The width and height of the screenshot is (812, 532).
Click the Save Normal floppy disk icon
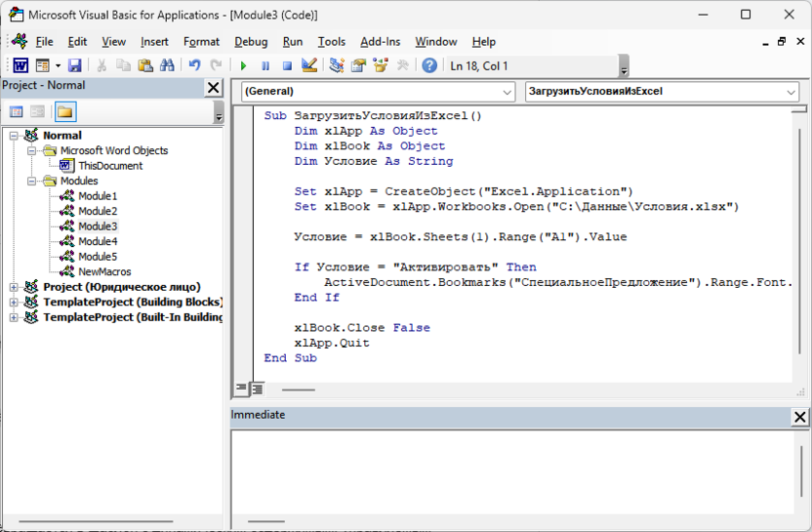pyautogui.click(x=74, y=65)
